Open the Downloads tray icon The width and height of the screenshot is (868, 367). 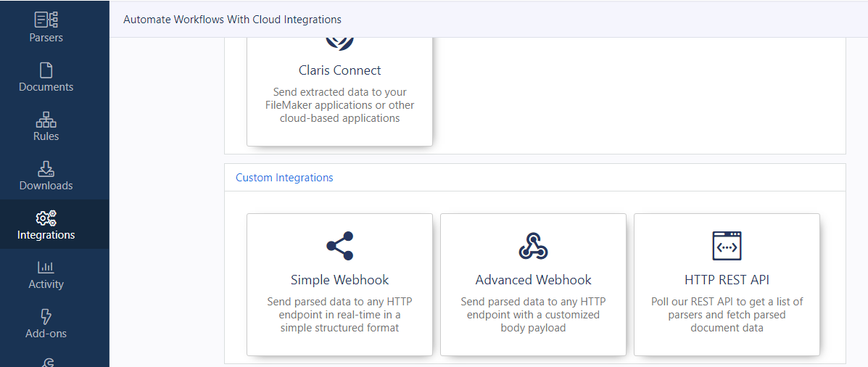click(46, 169)
